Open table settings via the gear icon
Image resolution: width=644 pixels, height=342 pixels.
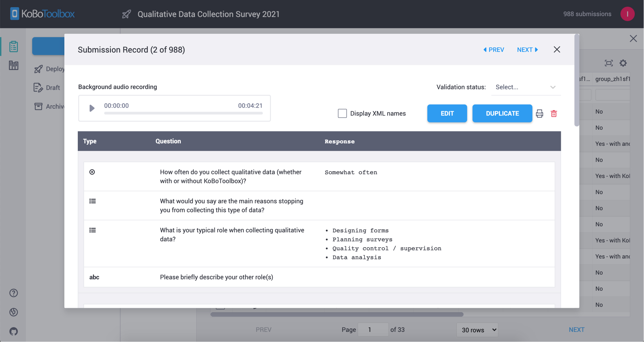(623, 63)
